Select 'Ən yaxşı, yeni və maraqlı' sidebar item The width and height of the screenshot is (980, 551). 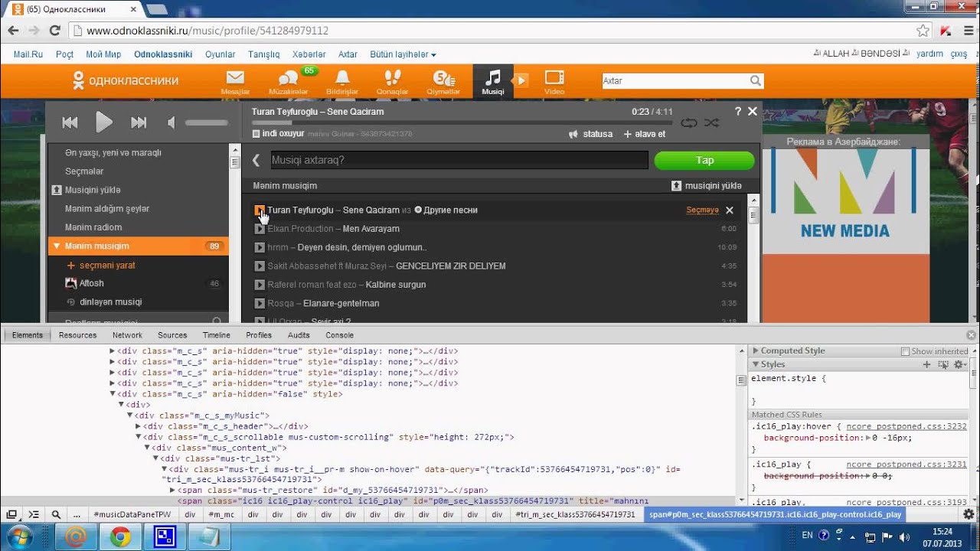113,152
